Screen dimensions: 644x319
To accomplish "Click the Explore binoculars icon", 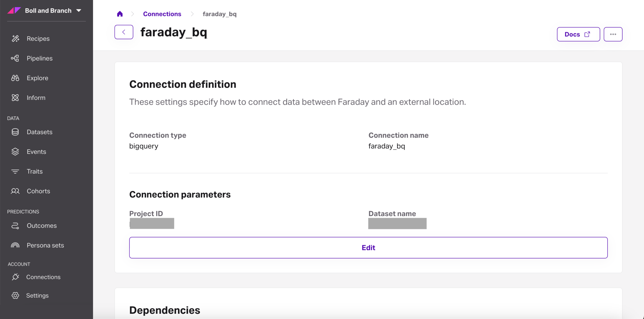I will point(15,78).
